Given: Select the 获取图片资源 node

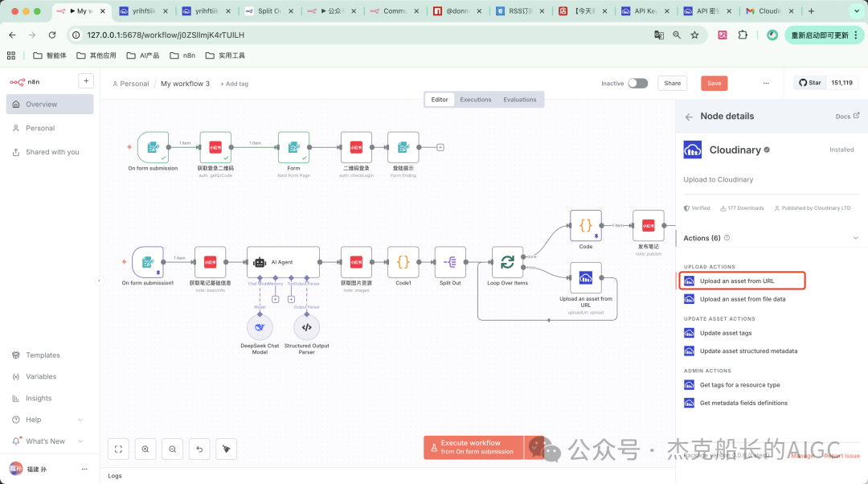Looking at the screenshot, I should pyautogui.click(x=356, y=262).
